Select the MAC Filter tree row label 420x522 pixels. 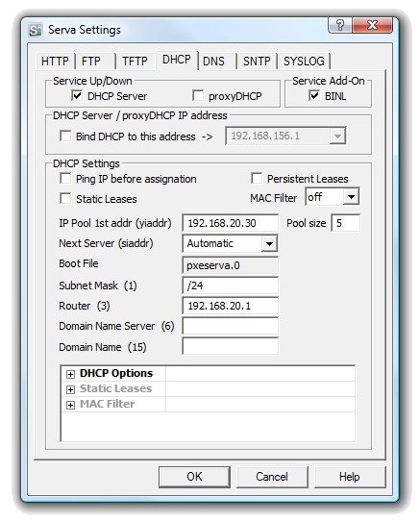pos(108,404)
